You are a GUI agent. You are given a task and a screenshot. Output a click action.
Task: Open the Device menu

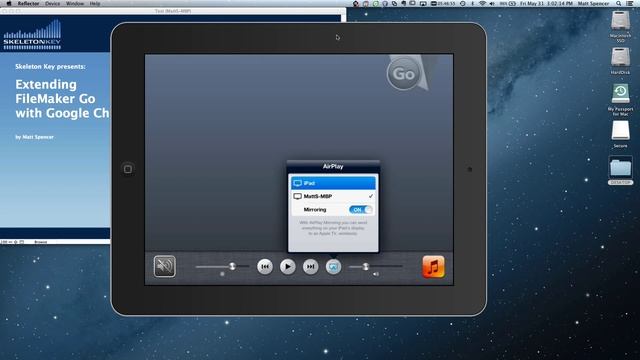coord(52,3)
